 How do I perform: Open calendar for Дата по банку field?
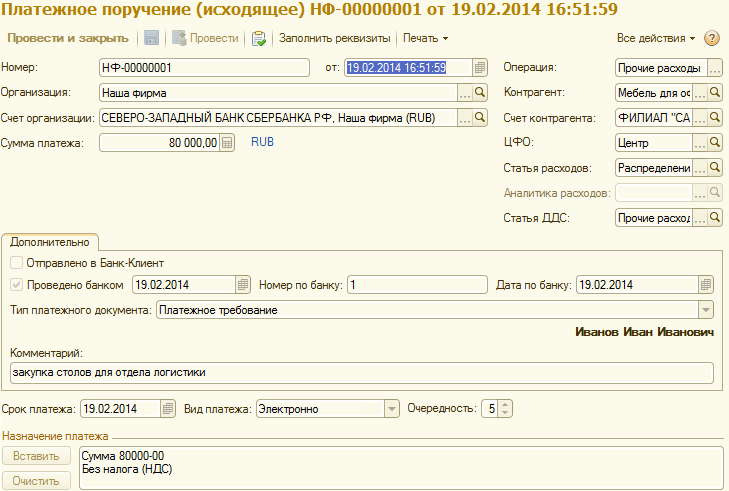click(706, 285)
